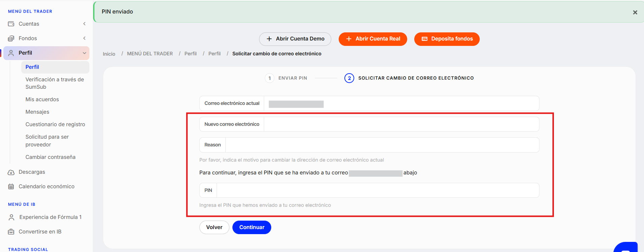The image size is (644, 252).
Task: Click the Convertirse en IB briefcase icon
Action: click(11, 232)
